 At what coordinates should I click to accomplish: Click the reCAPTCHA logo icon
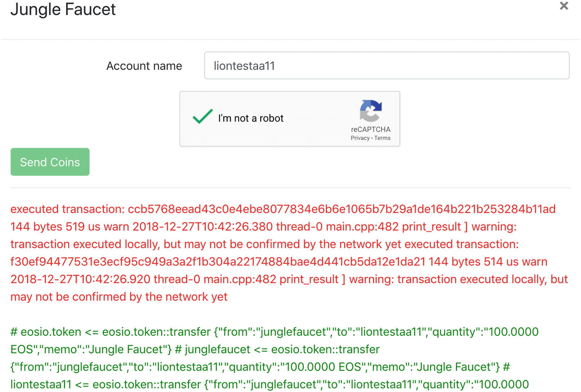pos(371,111)
